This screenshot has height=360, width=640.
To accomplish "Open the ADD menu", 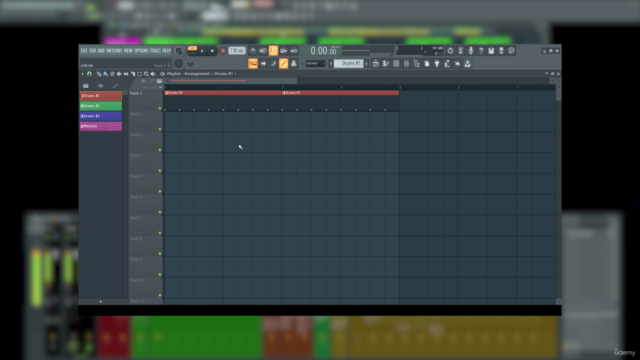I will click(x=101, y=51).
